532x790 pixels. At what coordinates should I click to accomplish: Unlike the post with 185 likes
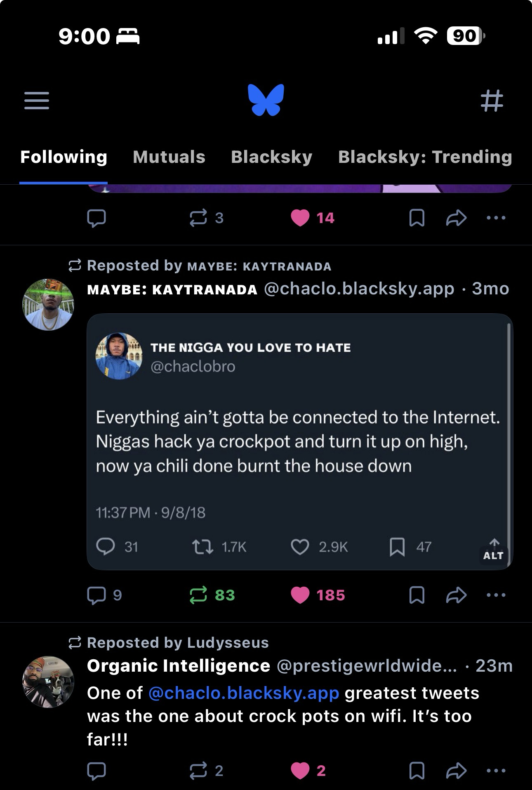click(300, 595)
